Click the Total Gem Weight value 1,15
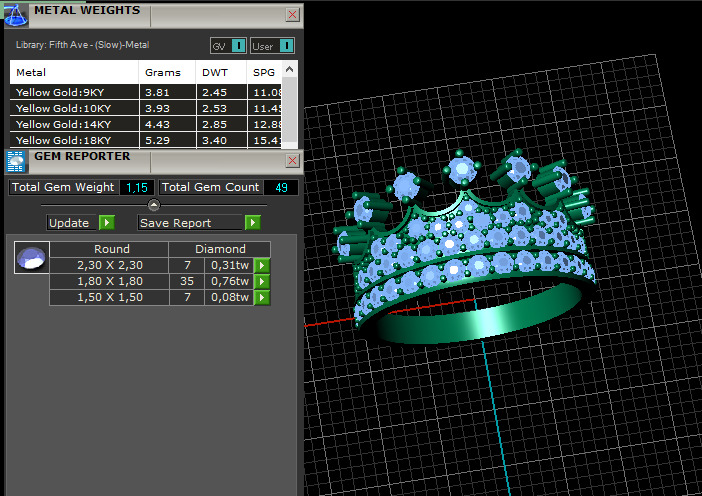Image resolution: width=702 pixels, height=496 pixels. [137, 188]
